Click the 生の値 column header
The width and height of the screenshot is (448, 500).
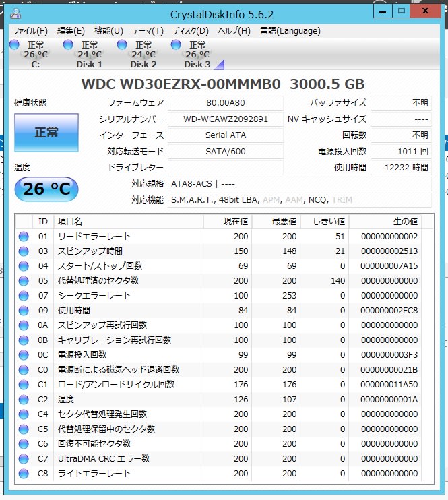(x=385, y=222)
